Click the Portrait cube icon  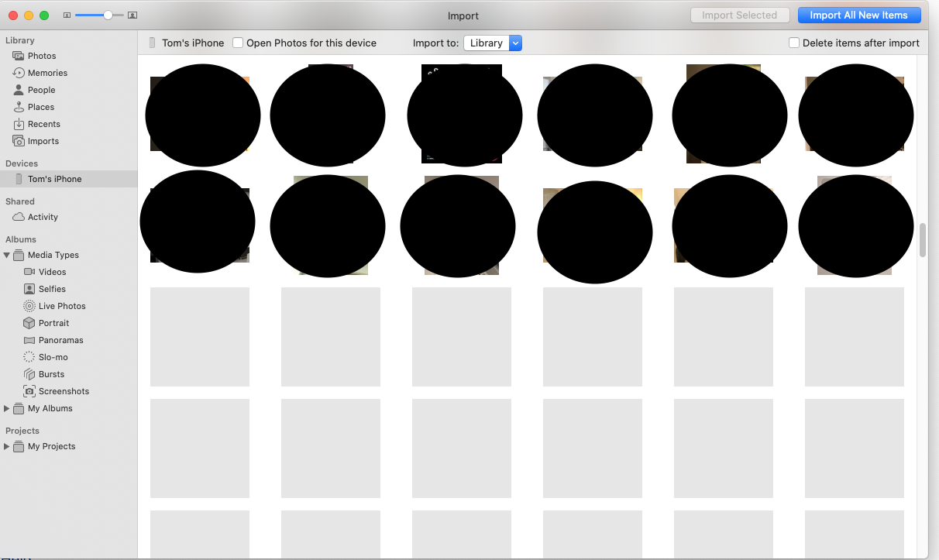coord(29,323)
